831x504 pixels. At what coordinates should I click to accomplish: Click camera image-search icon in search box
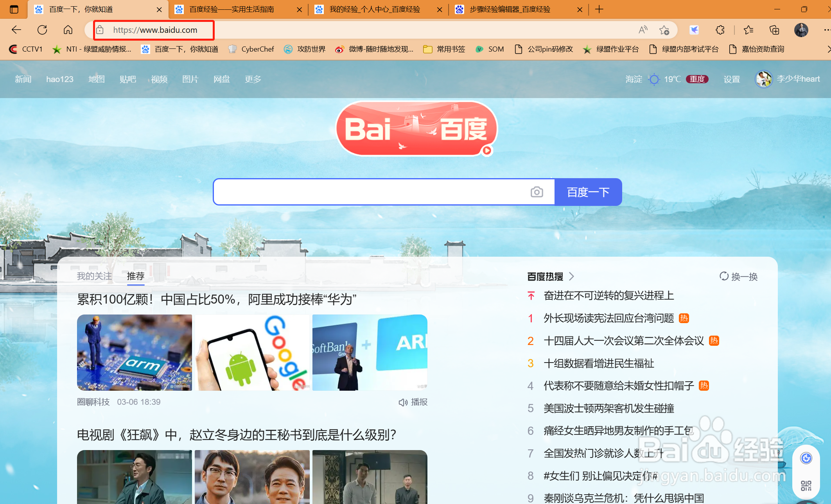[x=537, y=192]
